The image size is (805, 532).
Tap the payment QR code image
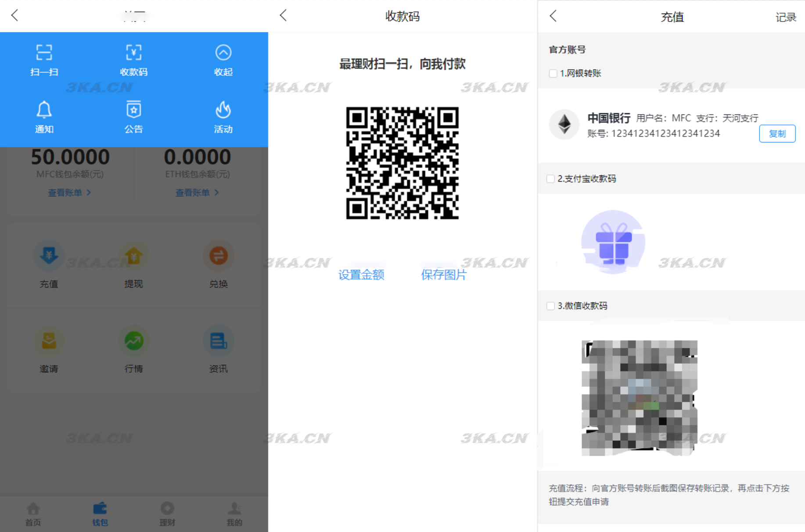[402, 162]
